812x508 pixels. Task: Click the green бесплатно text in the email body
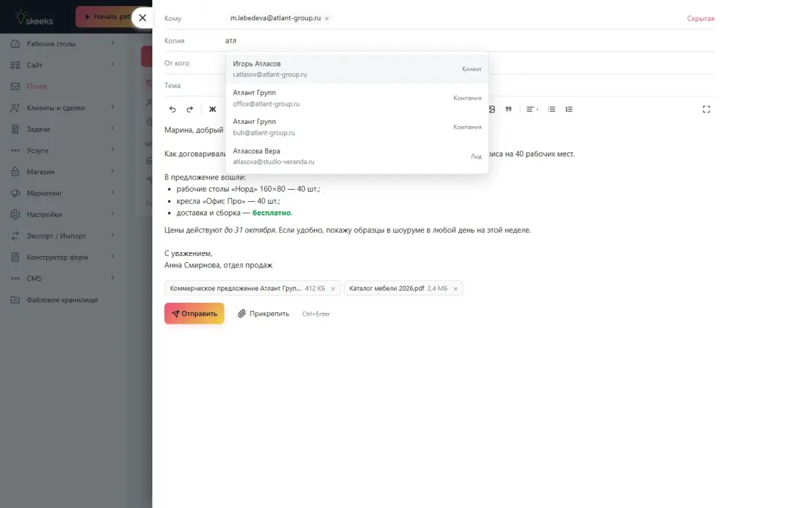[x=271, y=213]
